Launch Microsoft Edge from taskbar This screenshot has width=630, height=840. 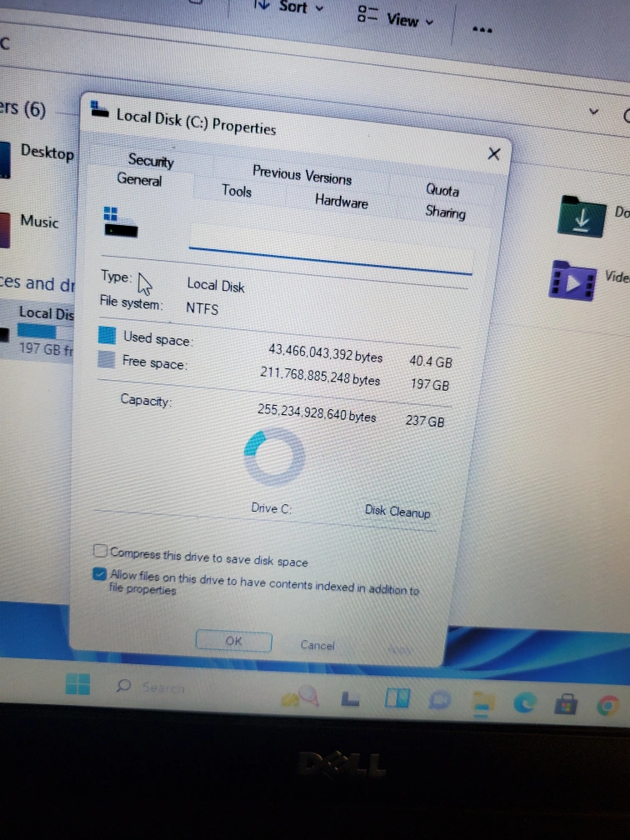click(x=524, y=702)
